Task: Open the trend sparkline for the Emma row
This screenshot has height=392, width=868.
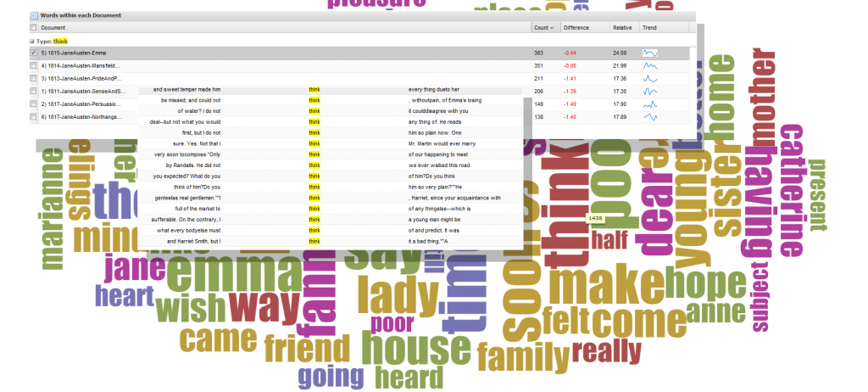Action: coord(650,53)
